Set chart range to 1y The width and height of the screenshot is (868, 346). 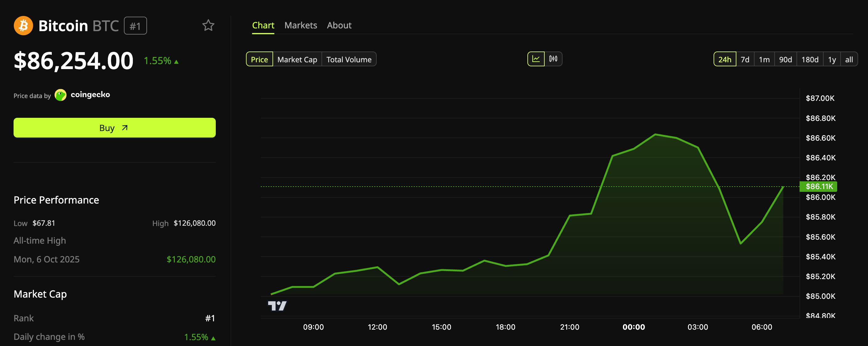point(832,59)
